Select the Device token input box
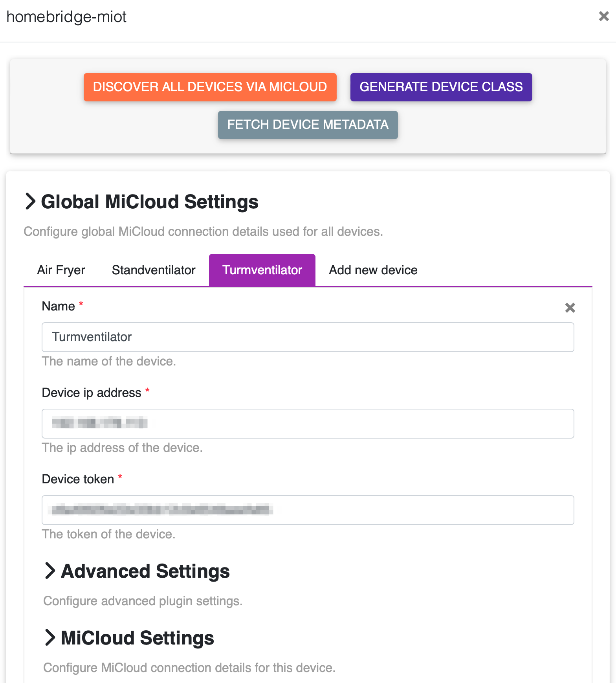 tap(308, 510)
